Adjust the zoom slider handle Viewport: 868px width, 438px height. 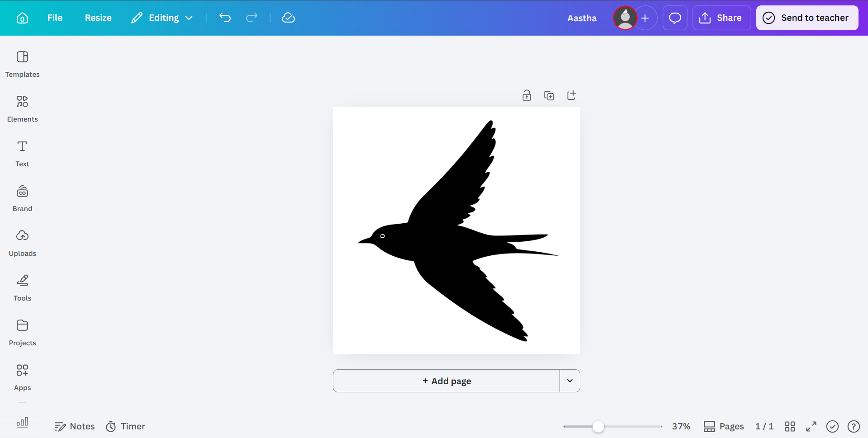[598, 426]
